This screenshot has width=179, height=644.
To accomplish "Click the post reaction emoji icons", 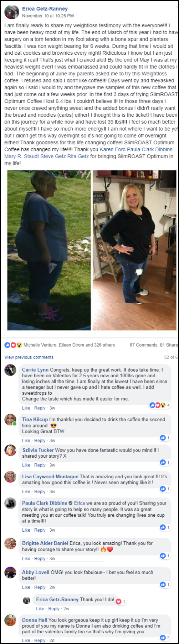I will (x=13, y=345).
